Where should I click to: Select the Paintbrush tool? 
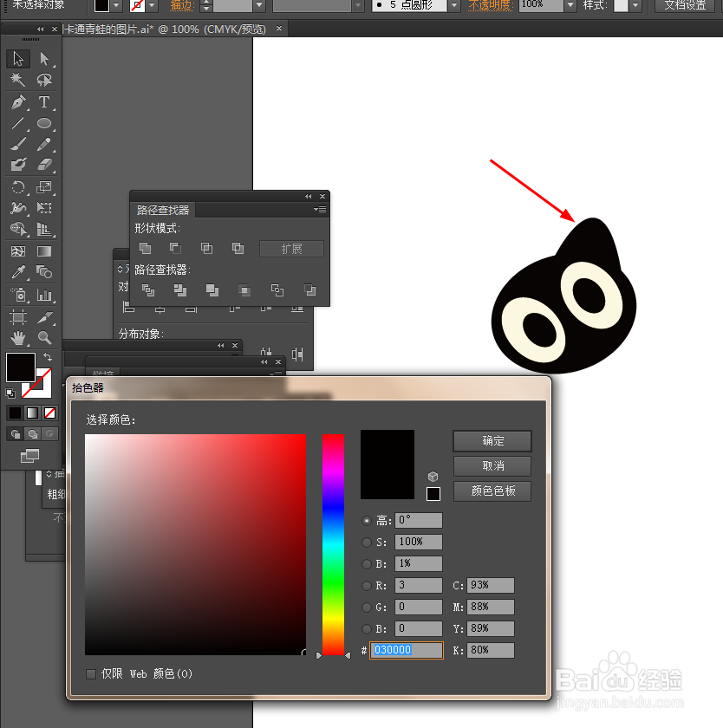coord(18,144)
